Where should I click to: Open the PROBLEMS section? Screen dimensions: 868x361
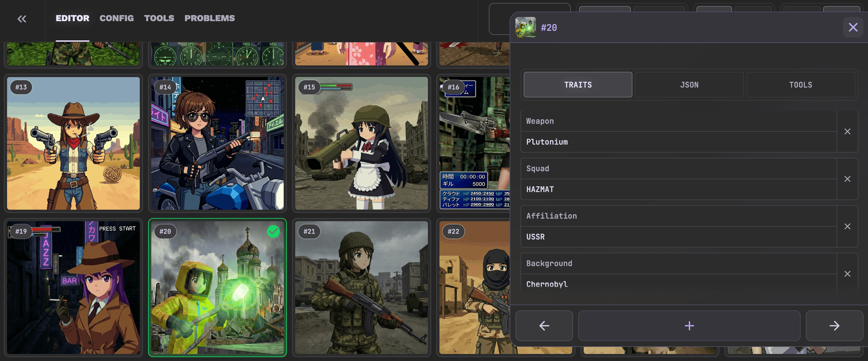point(209,18)
